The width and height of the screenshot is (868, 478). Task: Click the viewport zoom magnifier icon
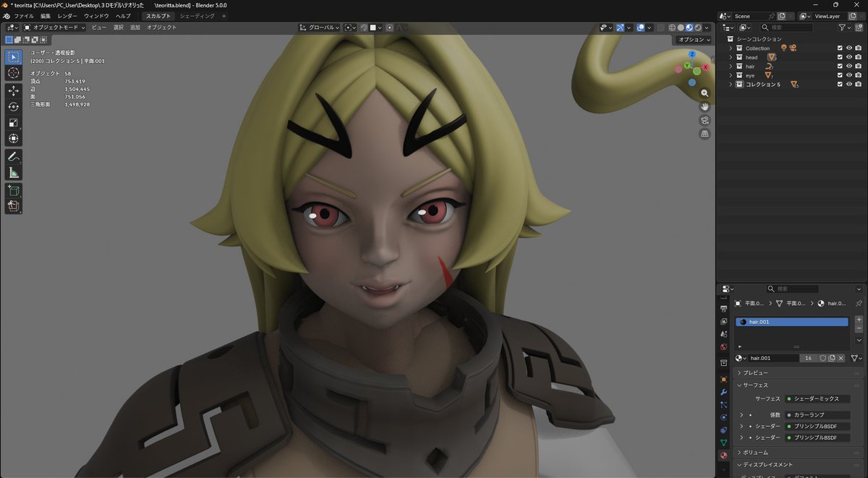(705, 93)
